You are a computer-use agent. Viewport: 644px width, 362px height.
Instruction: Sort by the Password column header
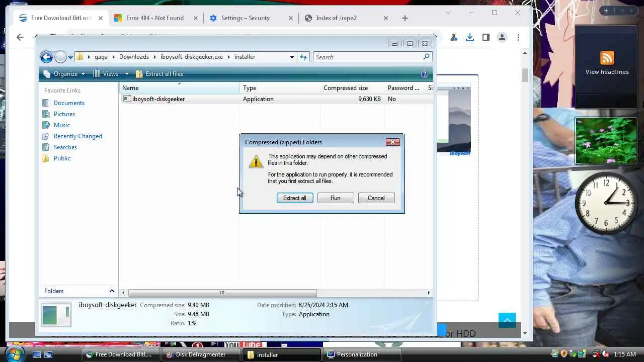pyautogui.click(x=405, y=88)
